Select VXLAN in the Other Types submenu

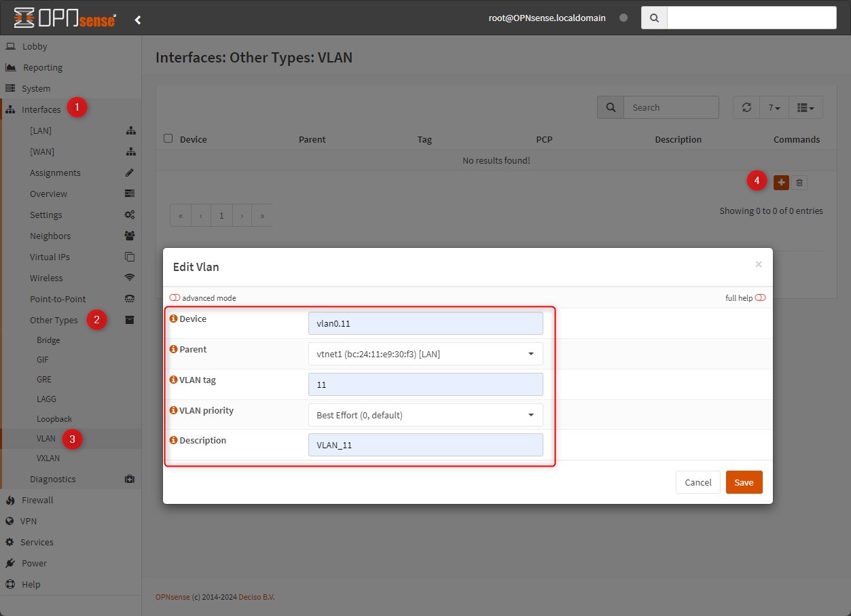pyautogui.click(x=48, y=458)
